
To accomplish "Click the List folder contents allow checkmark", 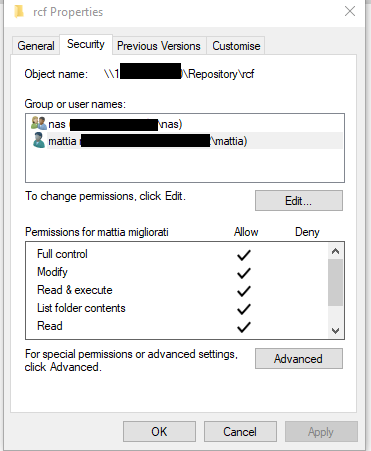I will pos(244,309).
